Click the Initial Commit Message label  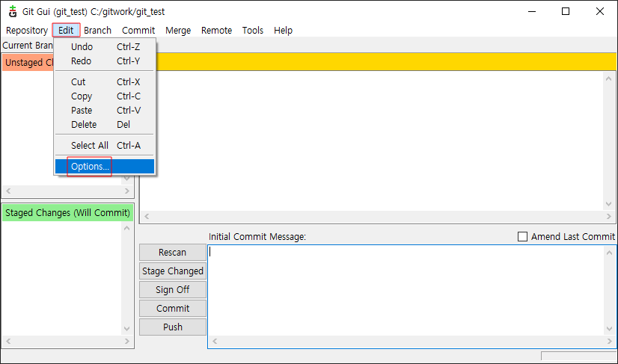click(257, 237)
